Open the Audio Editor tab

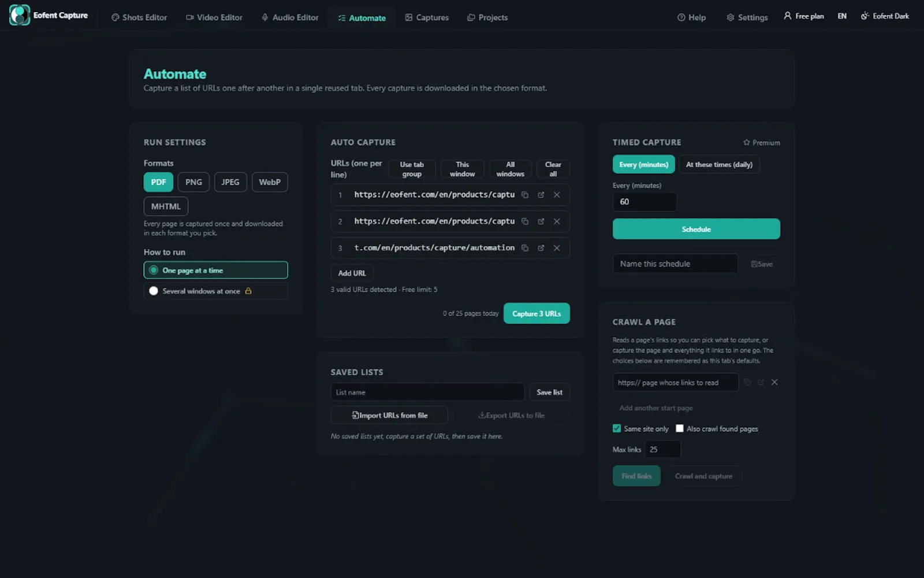(290, 17)
